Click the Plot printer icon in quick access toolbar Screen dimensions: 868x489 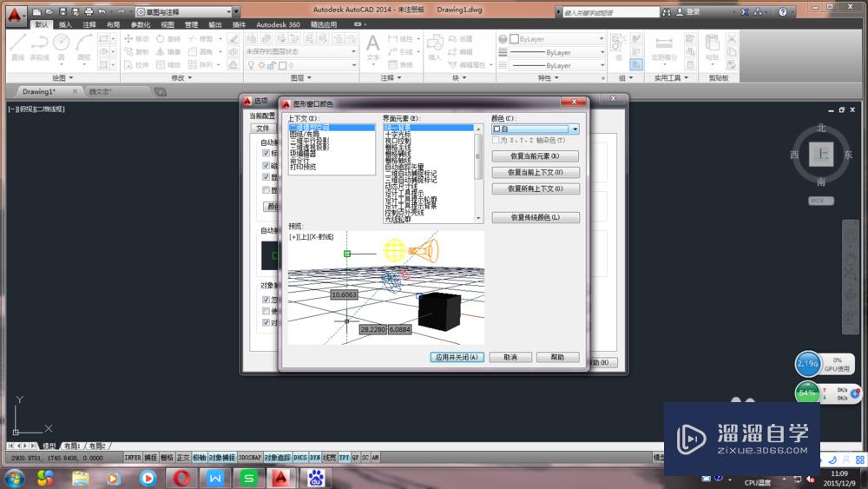(x=89, y=11)
